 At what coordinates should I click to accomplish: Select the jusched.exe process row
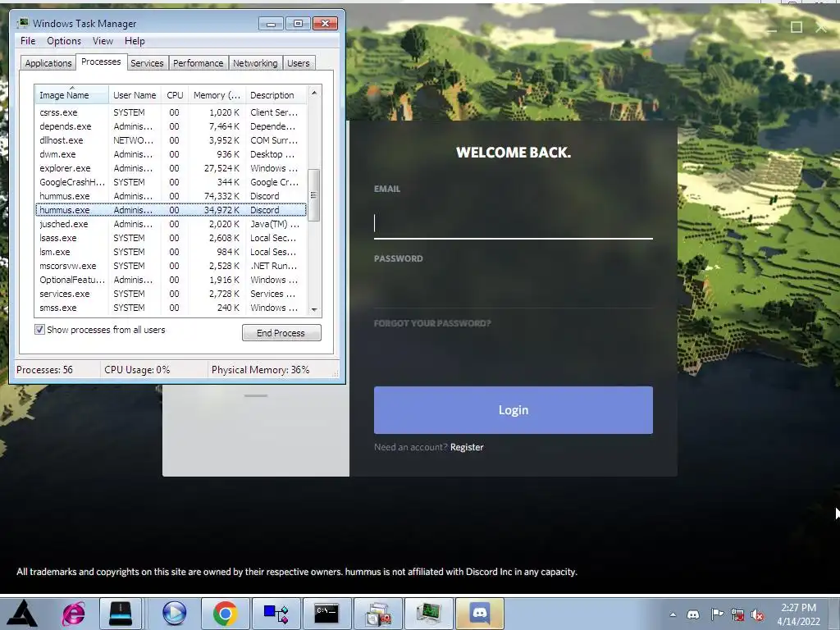pos(171,224)
